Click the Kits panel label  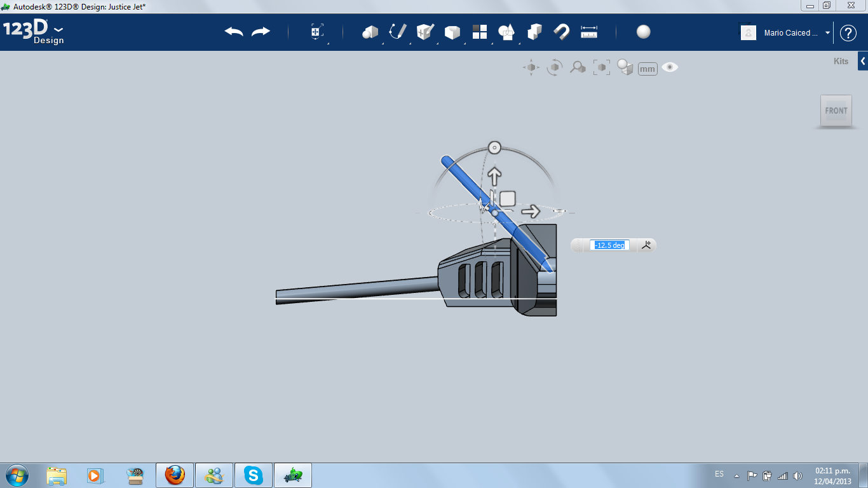[x=841, y=62]
